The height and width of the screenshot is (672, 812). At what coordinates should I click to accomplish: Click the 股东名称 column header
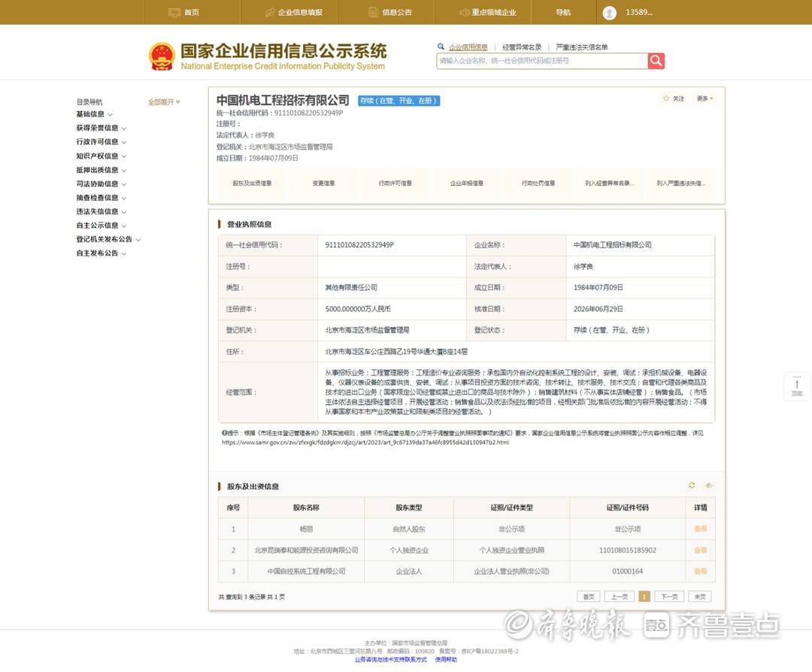[x=306, y=507]
